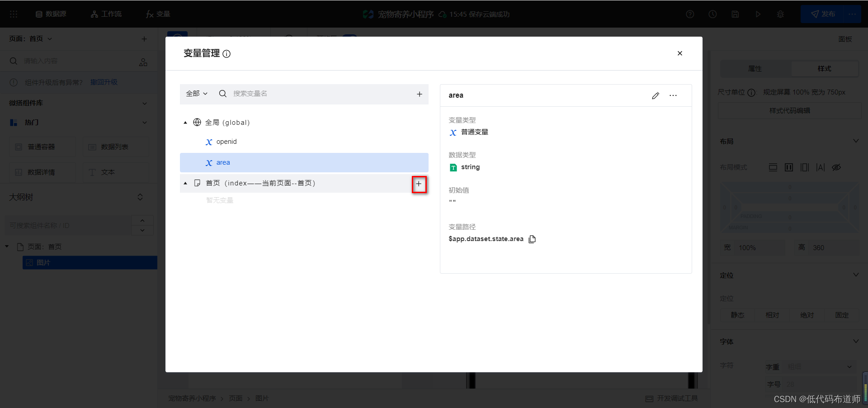
Task: Open the more options next to 发布
Action: [853, 14]
